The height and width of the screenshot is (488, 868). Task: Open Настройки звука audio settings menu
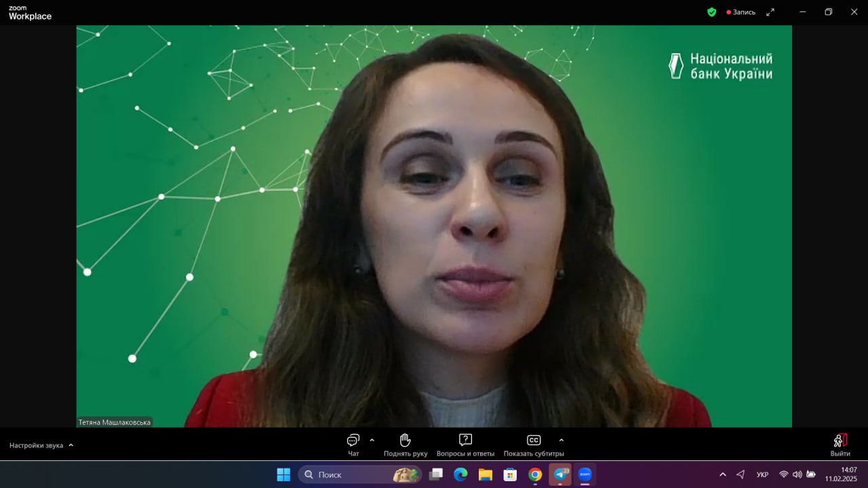[x=41, y=445]
